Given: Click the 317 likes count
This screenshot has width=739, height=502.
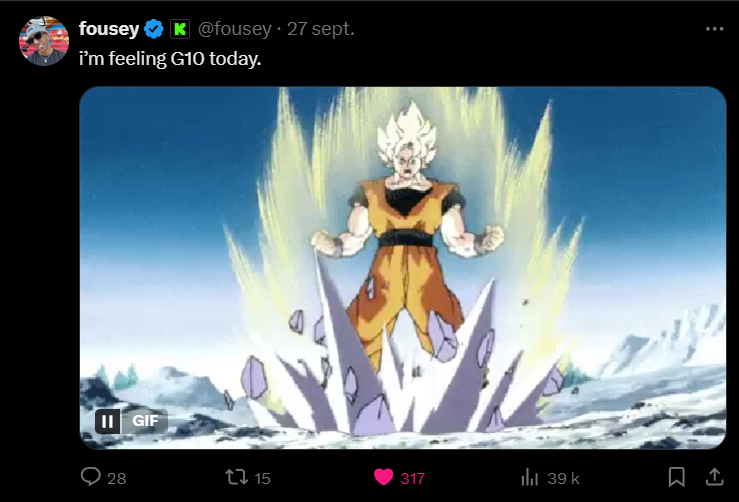Looking at the screenshot, I should click(x=412, y=479).
